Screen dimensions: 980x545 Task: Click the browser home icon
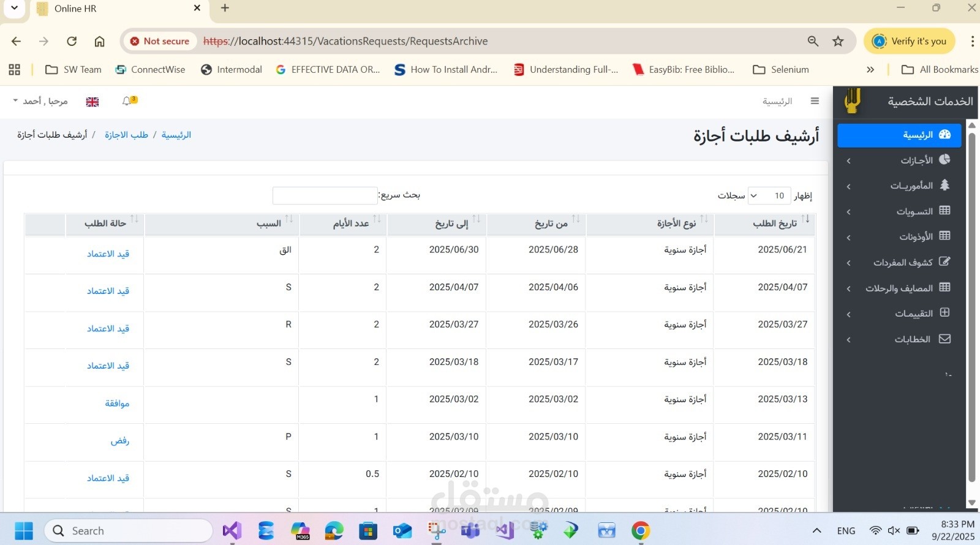point(99,41)
